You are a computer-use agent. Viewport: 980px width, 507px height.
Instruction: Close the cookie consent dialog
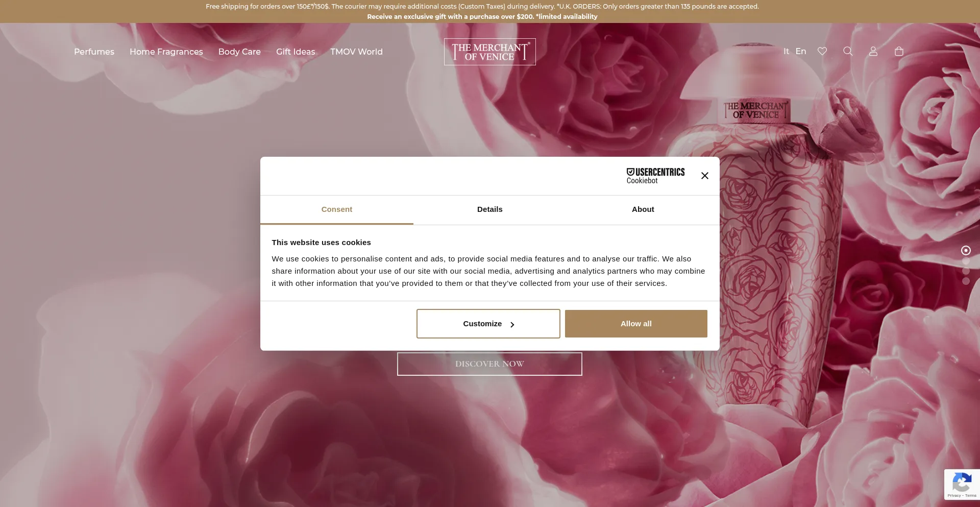(x=705, y=176)
